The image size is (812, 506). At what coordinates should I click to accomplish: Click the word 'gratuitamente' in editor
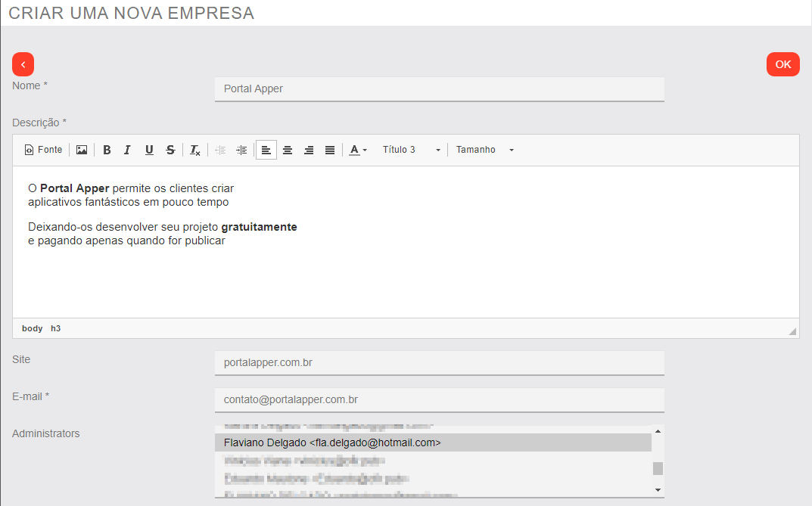pyautogui.click(x=259, y=227)
